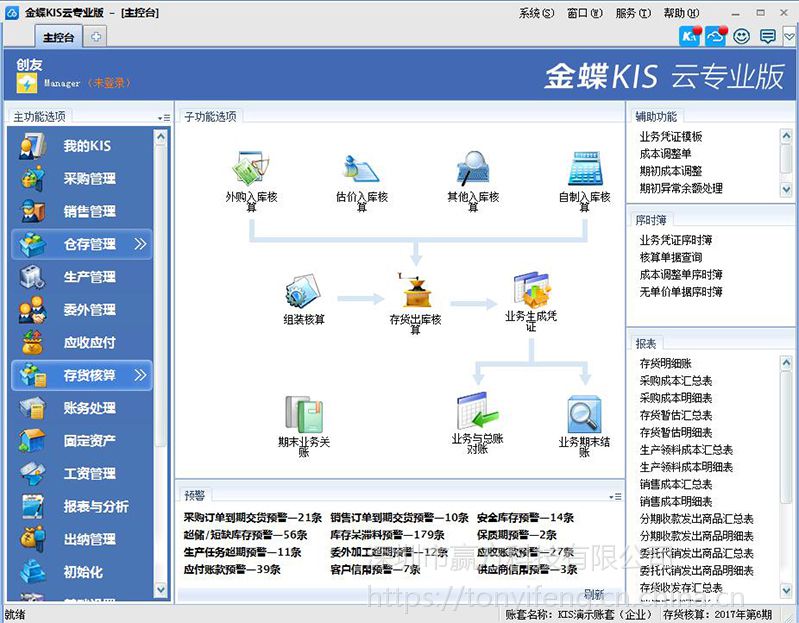Select 销售管理 in the sidebar
Image resolution: width=799 pixels, height=623 pixels.
point(82,211)
